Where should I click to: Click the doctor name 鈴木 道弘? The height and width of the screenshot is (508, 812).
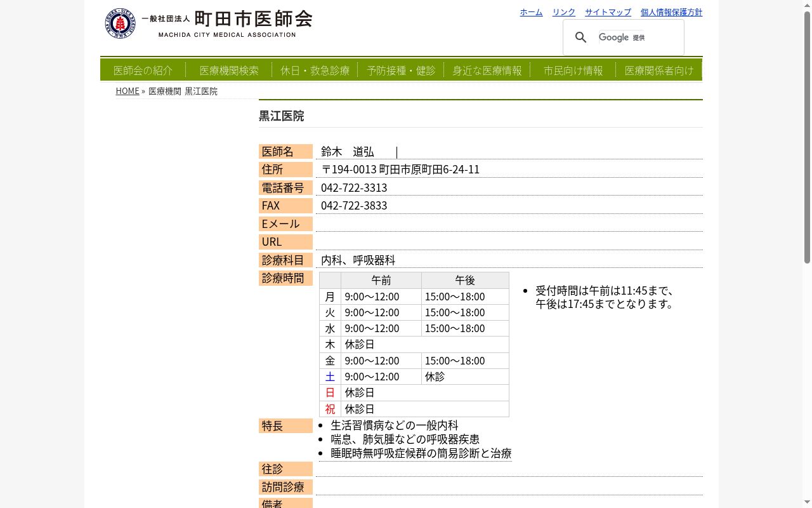tap(347, 152)
